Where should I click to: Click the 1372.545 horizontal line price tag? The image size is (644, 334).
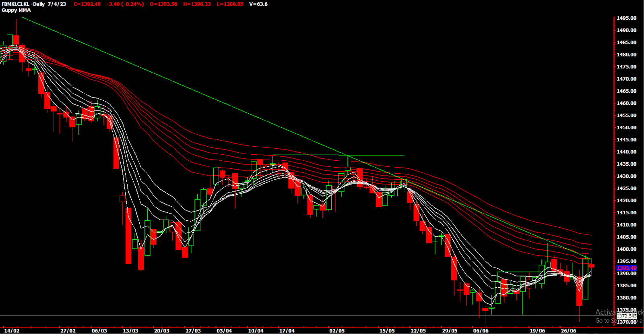[627, 316]
